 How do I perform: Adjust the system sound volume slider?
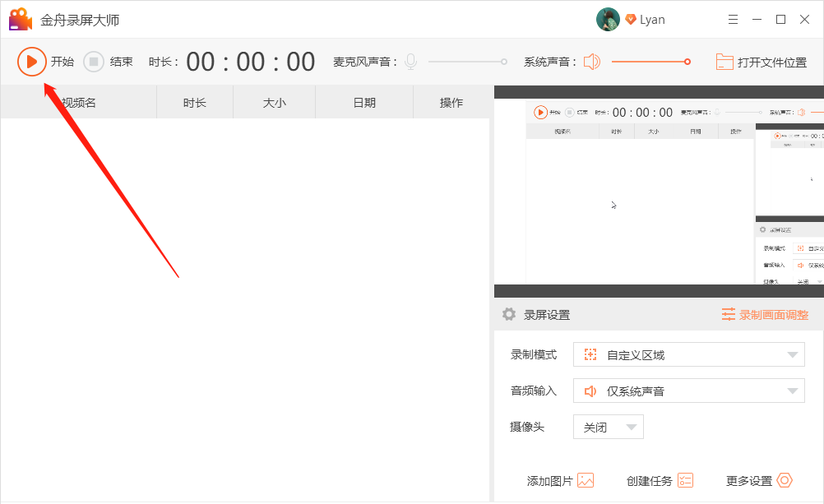651,62
